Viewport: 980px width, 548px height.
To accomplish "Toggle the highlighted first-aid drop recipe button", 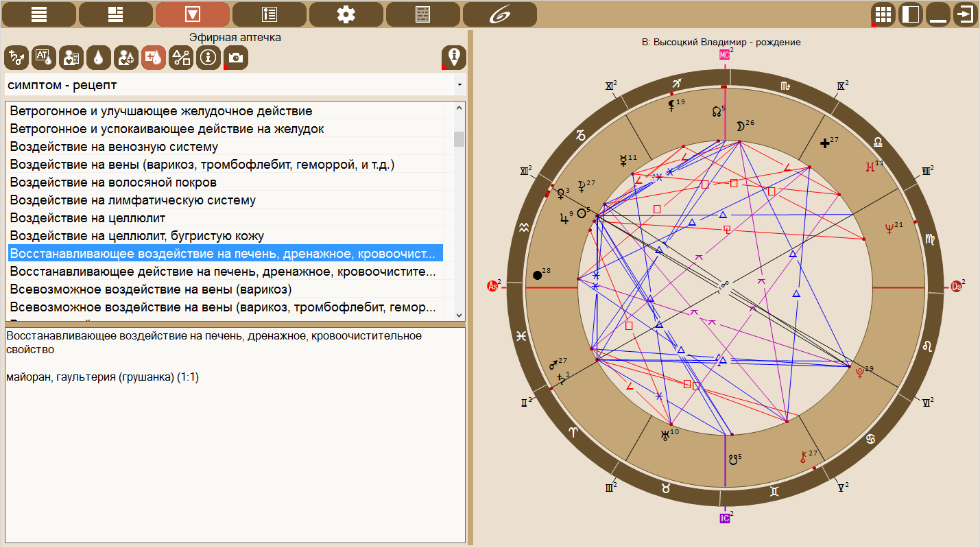I will click(154, 58).
